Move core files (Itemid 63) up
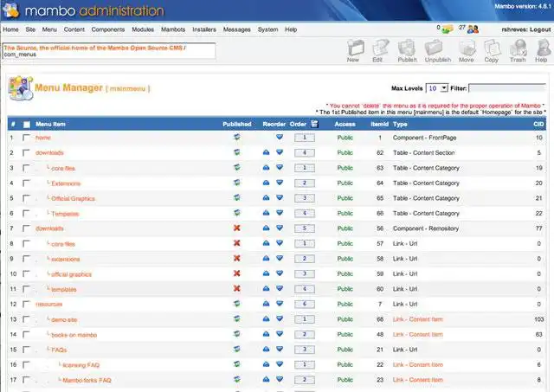554x392 pixels. 266,167
